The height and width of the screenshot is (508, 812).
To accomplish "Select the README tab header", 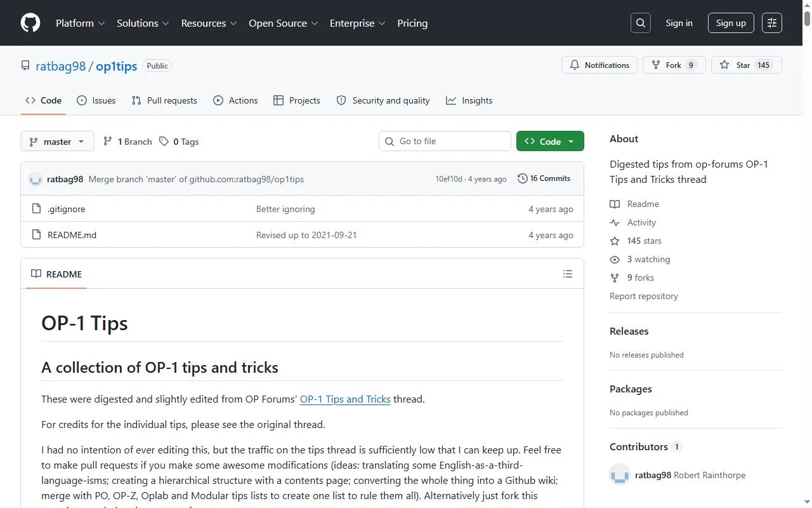I will click(x=56, y=274).
